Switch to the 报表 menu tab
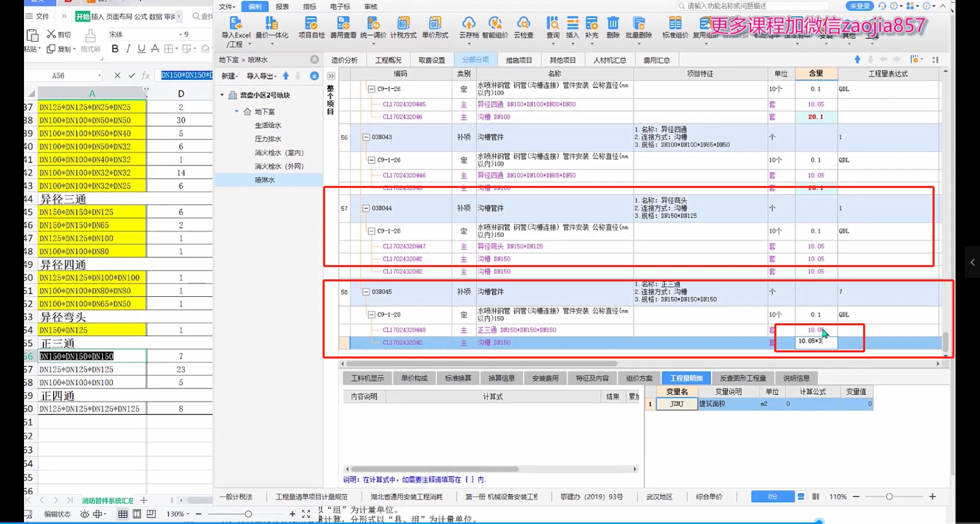Viewport: 980px width, 524px height. pyautogui.click(x=282, y=7)
